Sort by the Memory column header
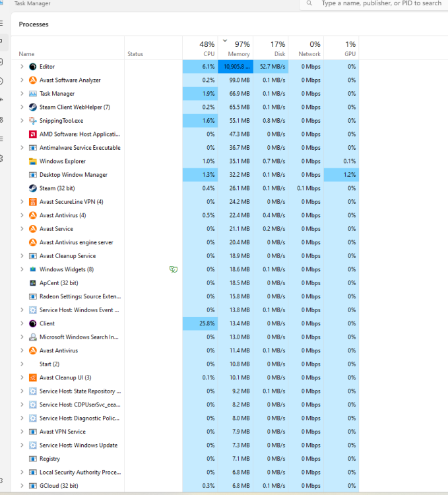This screenshot has height=495, width=448. [x=236, y=48]
